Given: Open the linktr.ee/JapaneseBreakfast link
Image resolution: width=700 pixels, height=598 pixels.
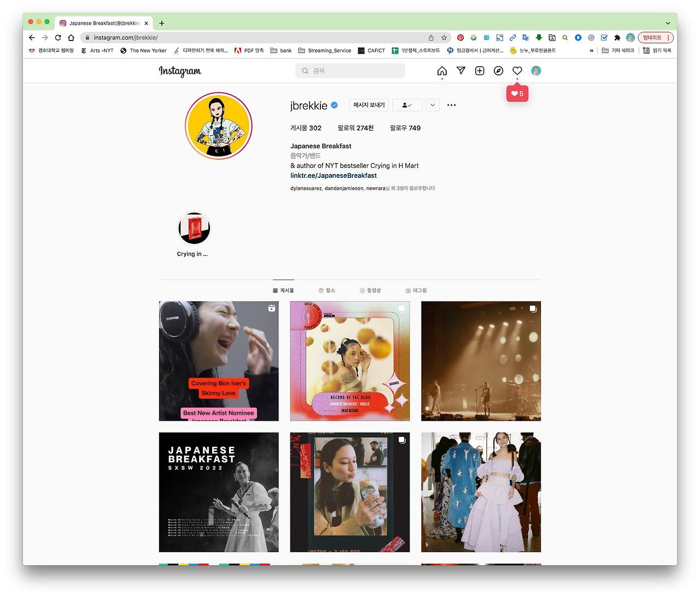Looking at the screenshot, I should pos(334,176).
